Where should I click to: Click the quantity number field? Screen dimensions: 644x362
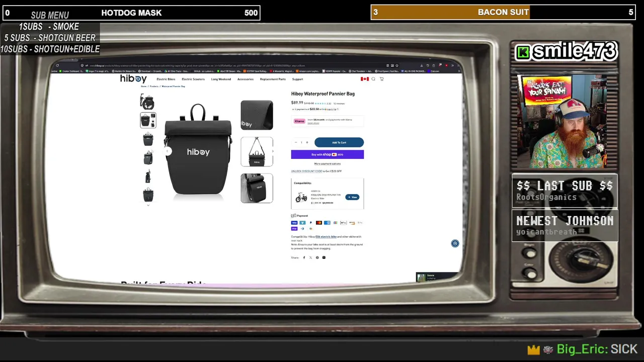pyautogui.click(x=301, y=142)
